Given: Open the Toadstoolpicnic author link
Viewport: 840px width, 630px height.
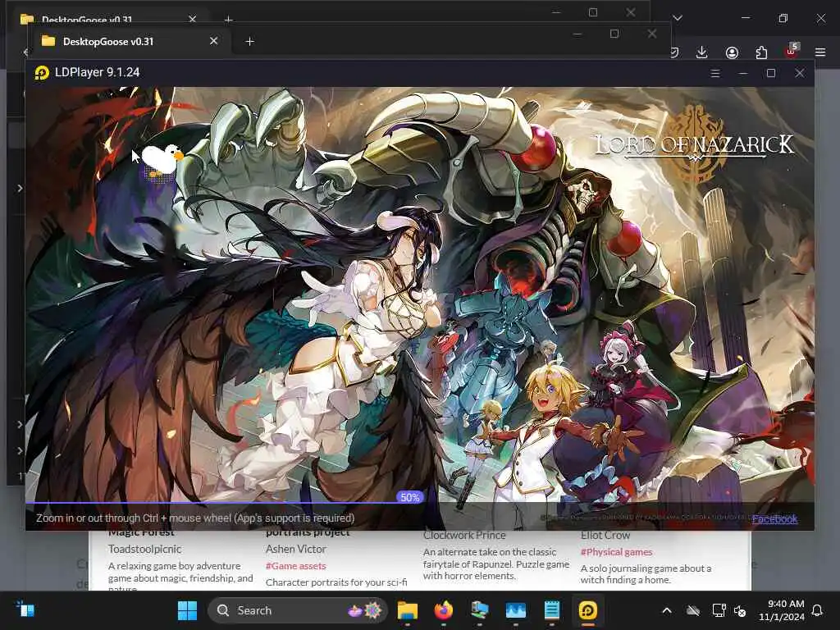Looking at the screenshot, I should (144, 549).
